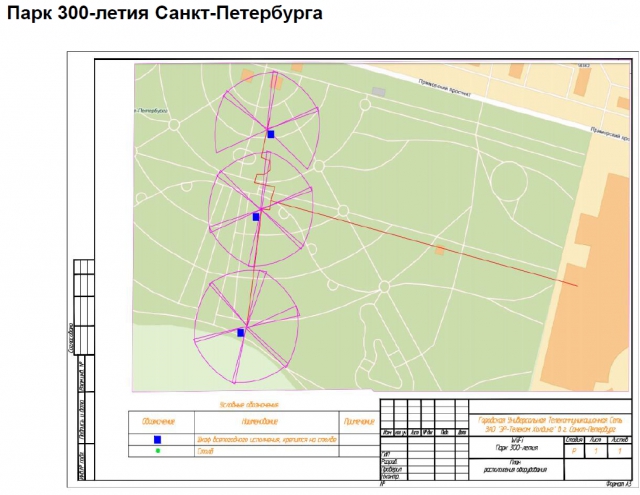This screenshot has width=640, height=495.
Task: Click the План label in title block
Action: [x=515, y=463]
